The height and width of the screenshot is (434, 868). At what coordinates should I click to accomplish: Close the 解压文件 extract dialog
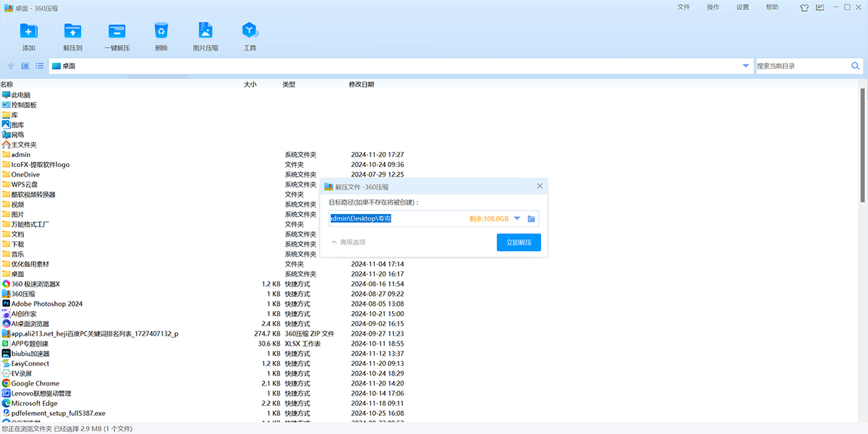(x=540, y=187)
